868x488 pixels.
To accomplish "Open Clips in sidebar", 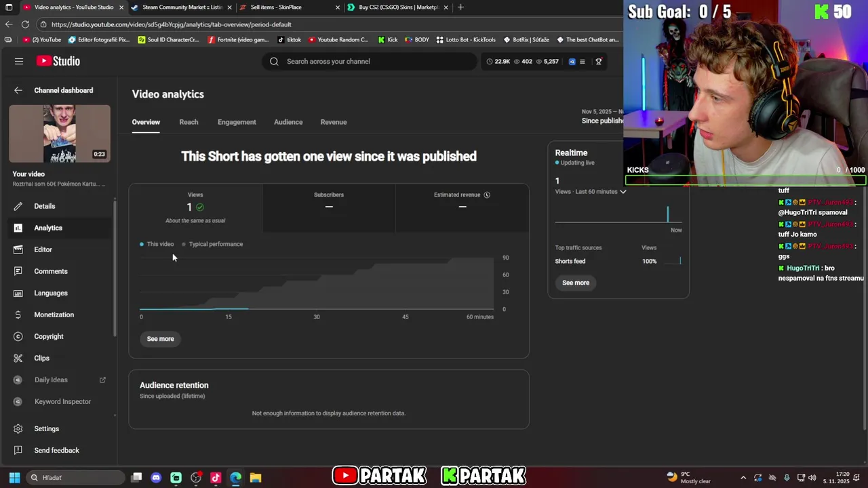I will [x=60, y=358].
